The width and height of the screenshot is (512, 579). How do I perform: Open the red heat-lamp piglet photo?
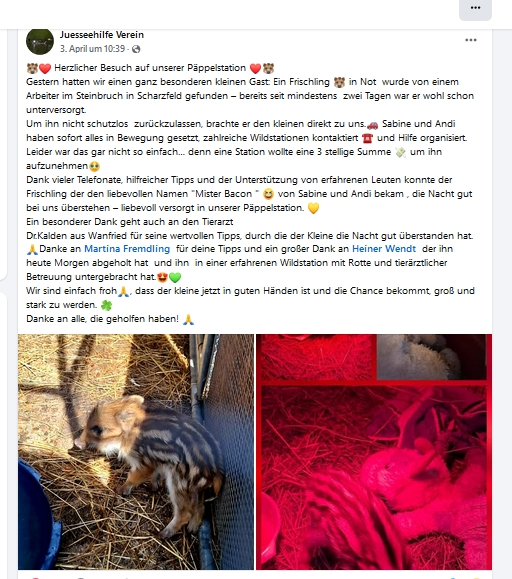(374, 452)
